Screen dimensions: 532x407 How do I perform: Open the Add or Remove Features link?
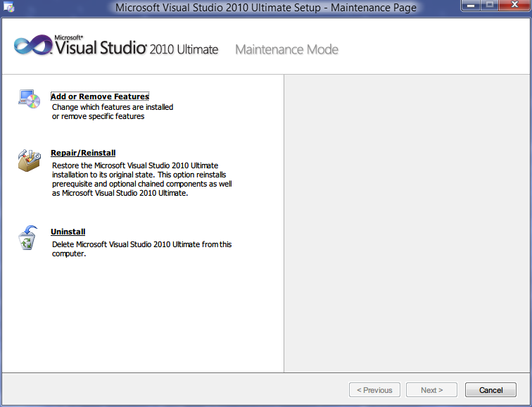point(100,96)
